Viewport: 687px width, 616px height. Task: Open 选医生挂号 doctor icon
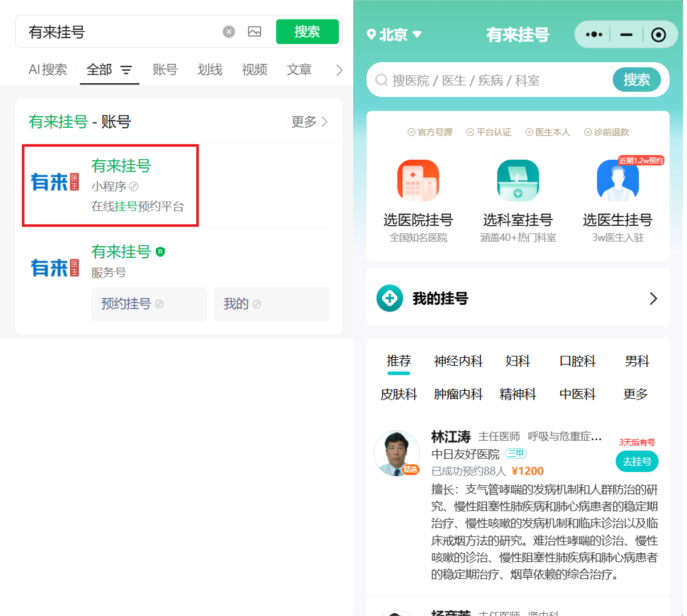click(x=617, y=181)
